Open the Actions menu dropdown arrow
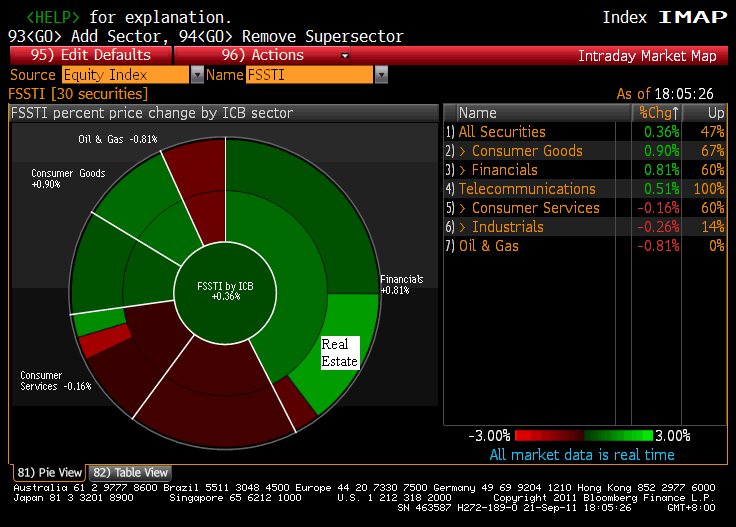The height and width of the screenshot is (527, 736). tap(345, 56)
